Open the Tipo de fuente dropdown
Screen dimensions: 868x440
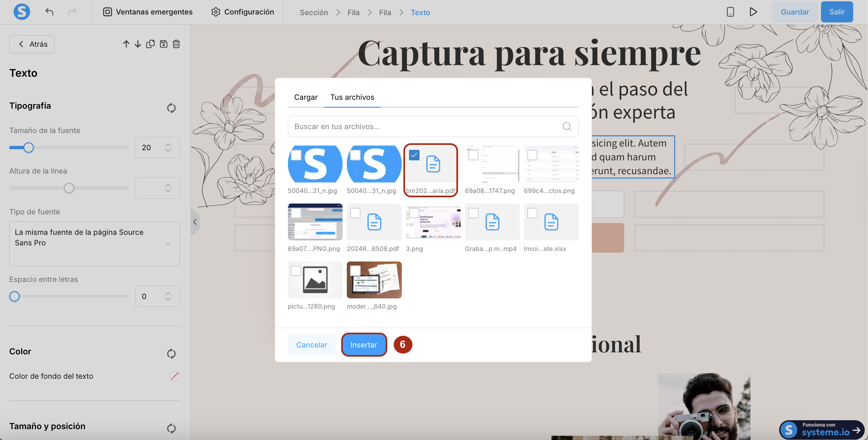pos(94,243)
